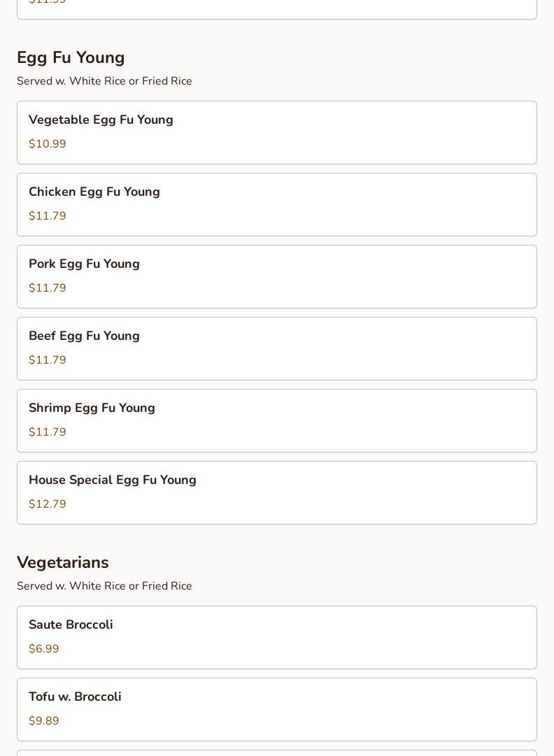Click the $12.79 price of House Special
Viewport: 554px width, 756px height.
pyautogui.click(x=48, y=504)
